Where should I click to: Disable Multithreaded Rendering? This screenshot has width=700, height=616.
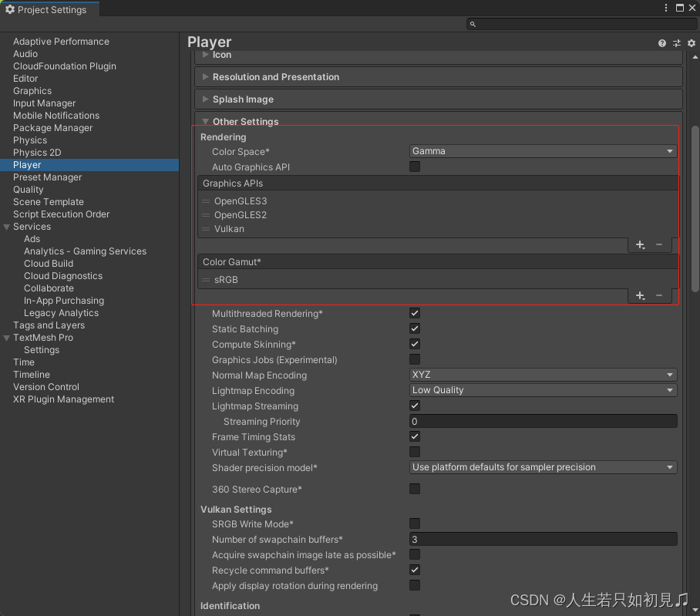point(414,313)
